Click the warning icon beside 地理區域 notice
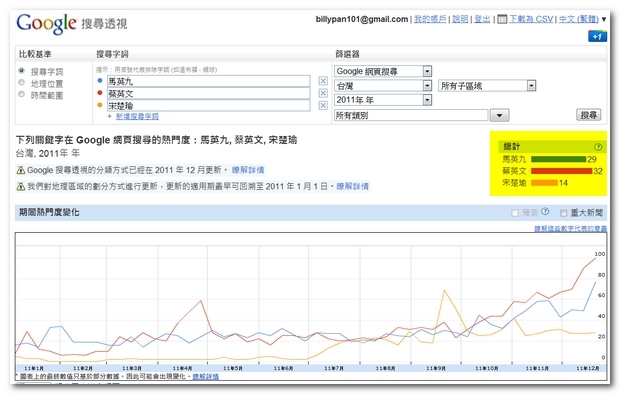The height and width of the screenshot is (395, 621). click(x=21, y=186)
